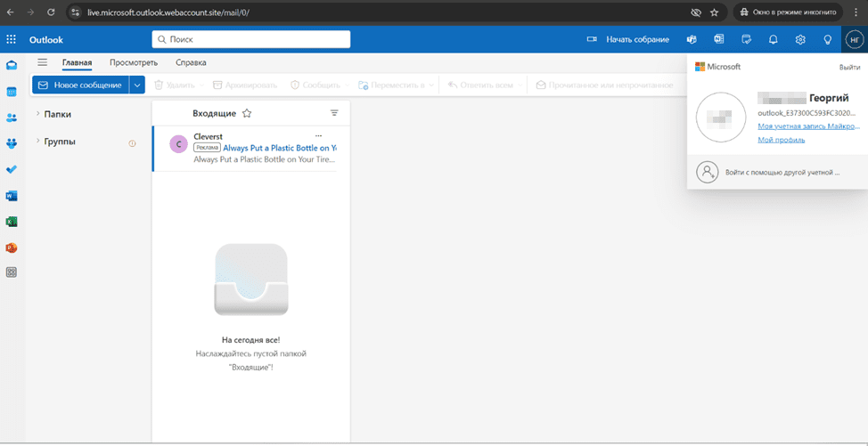868x446 pixels.
Task: Click Выйти sign out link
Action: coord(850,67)
